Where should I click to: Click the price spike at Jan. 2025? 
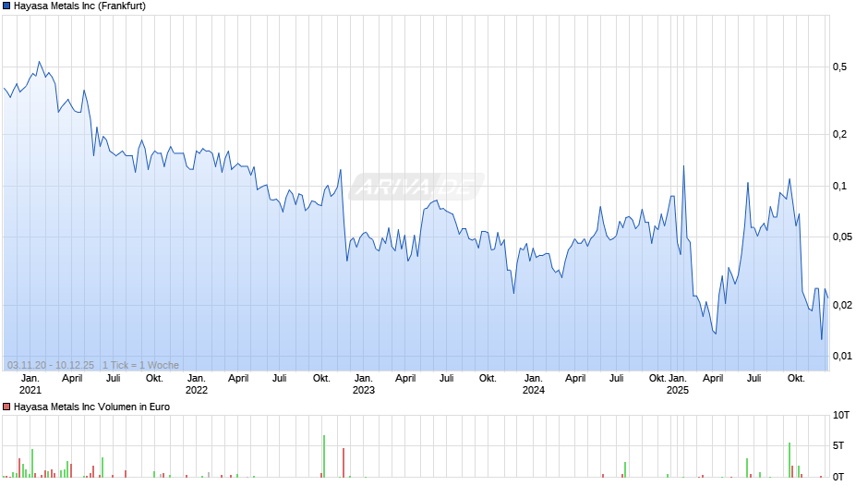point(683,166)
